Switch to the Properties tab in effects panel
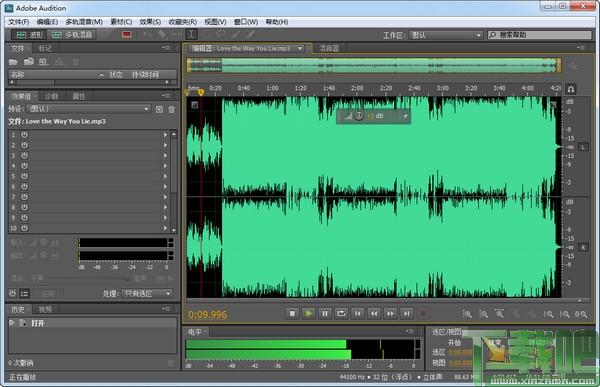Viewport: 600px width, 387px height. pyautogui.click(x=78, y=96)
